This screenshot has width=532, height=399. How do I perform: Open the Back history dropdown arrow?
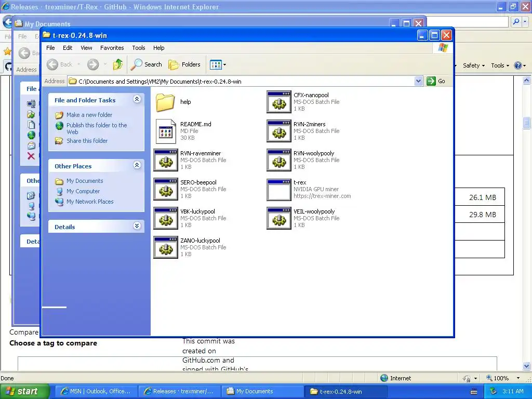[79, 64]
